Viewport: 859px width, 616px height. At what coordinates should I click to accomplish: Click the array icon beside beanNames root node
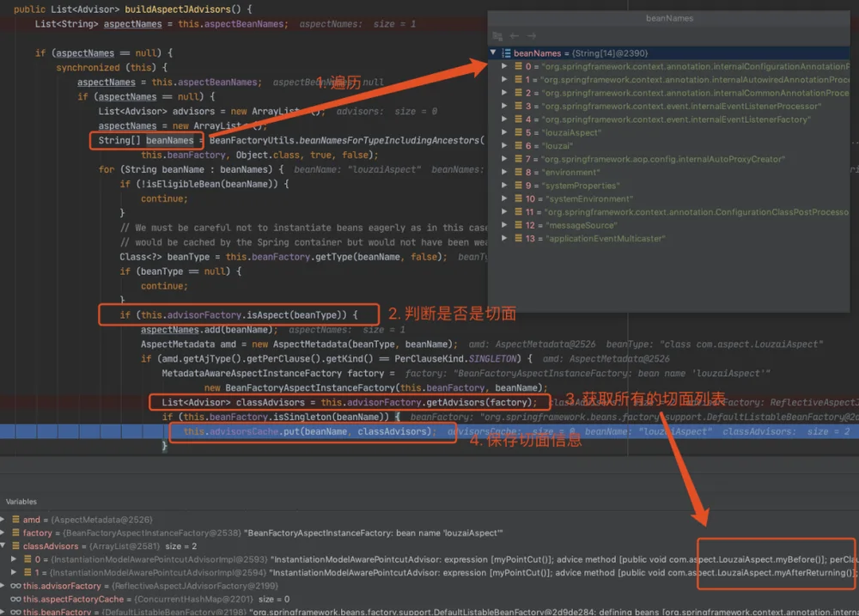(x=506, y=53)
